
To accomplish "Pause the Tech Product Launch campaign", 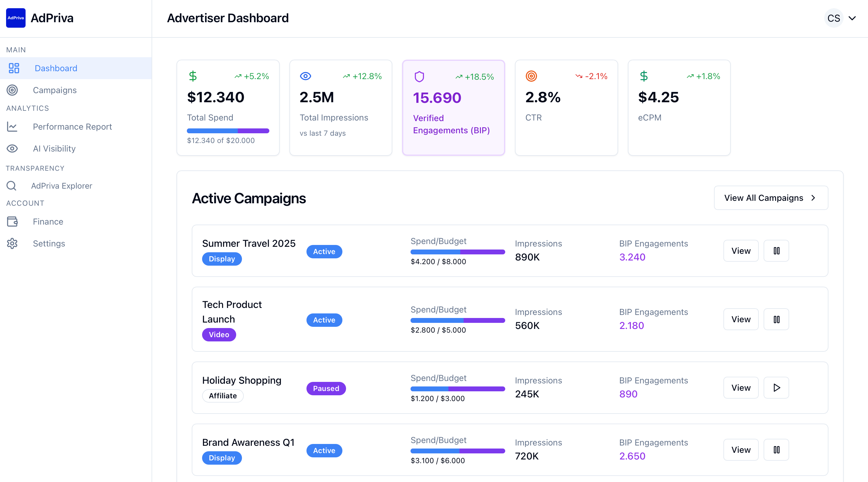I will click(776, 319).
